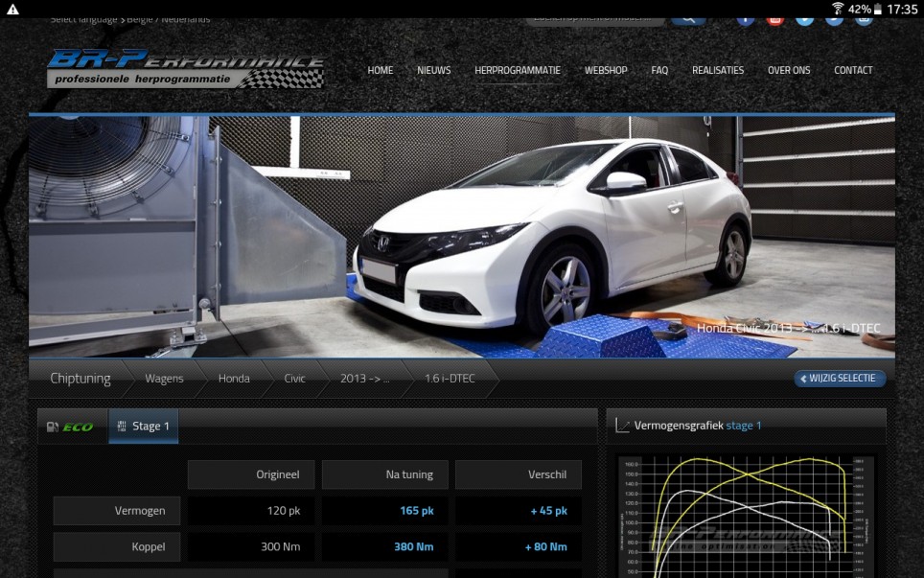Click the graph icon beside Vermogensgrafiek
The image size is (924, 578).
click(622, 425)
